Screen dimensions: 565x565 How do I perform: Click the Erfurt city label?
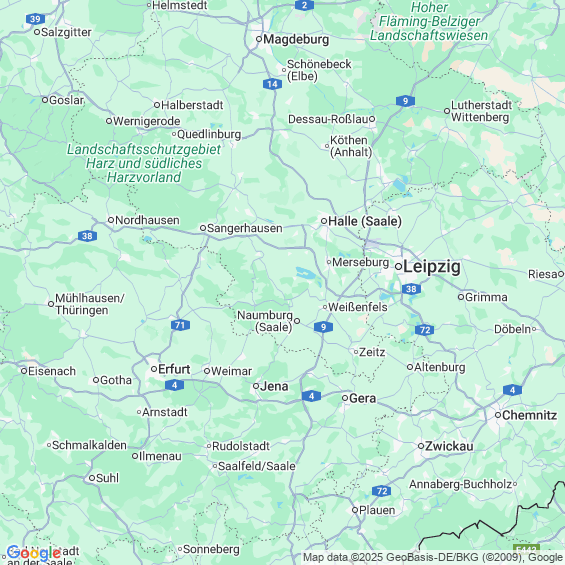point(174,369)
